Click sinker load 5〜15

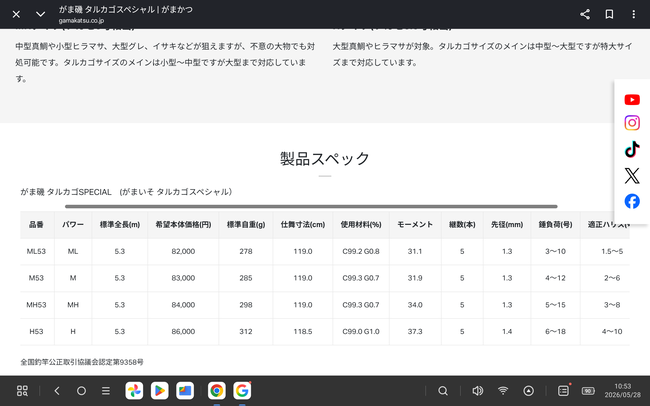[555, 305]
